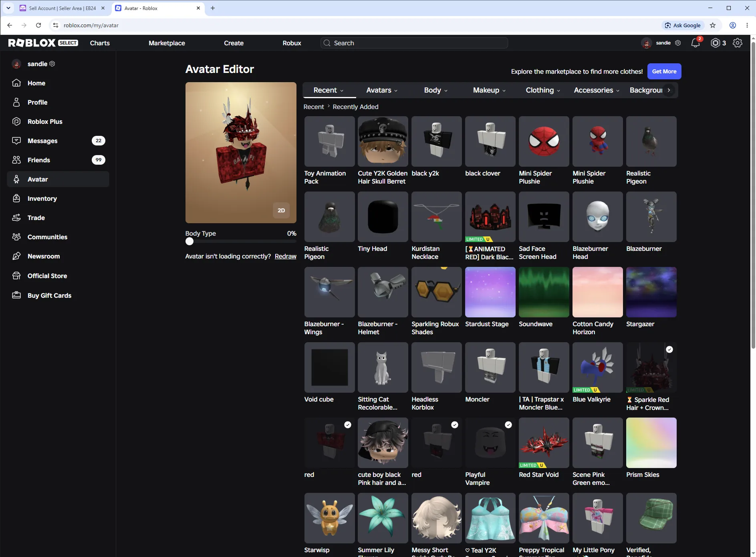Open the Charts menu

pos(100,43)
